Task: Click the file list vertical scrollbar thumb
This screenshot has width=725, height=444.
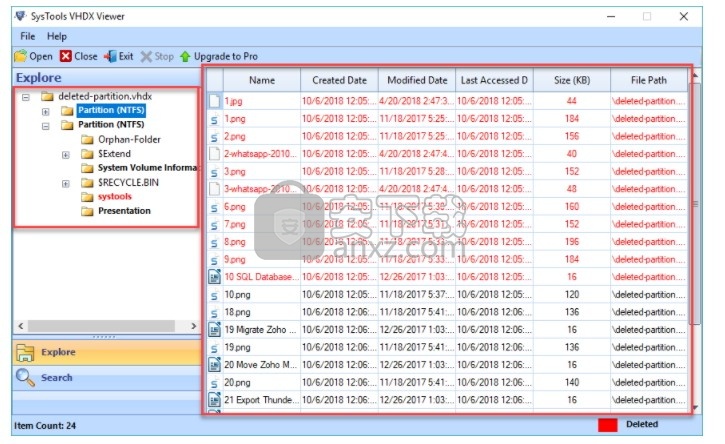Action: point(695,204)
